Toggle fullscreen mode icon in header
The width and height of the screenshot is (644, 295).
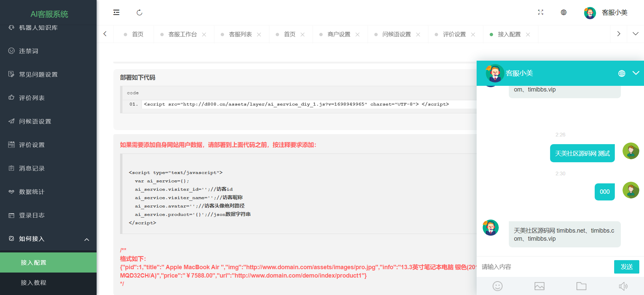coord(541,12)
